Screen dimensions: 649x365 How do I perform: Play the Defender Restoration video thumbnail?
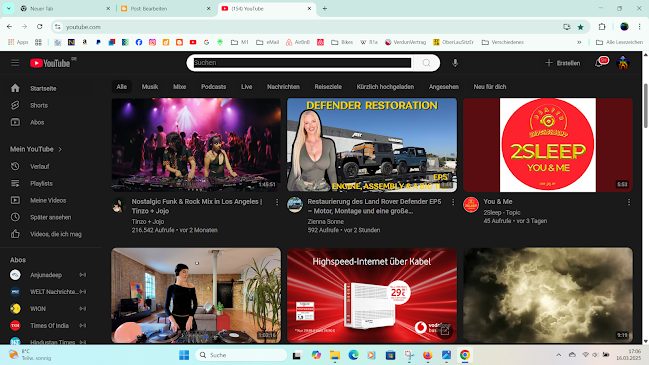[x=372, y=145]
